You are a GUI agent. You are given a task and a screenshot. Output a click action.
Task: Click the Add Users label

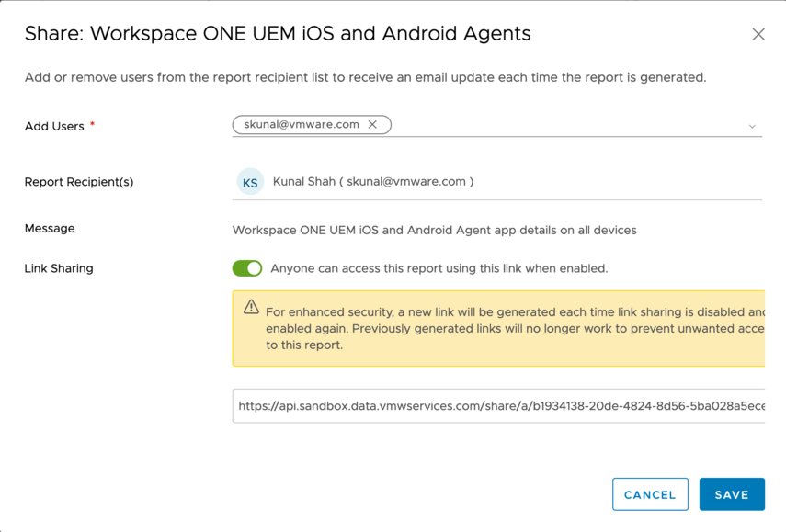[54, 126]
